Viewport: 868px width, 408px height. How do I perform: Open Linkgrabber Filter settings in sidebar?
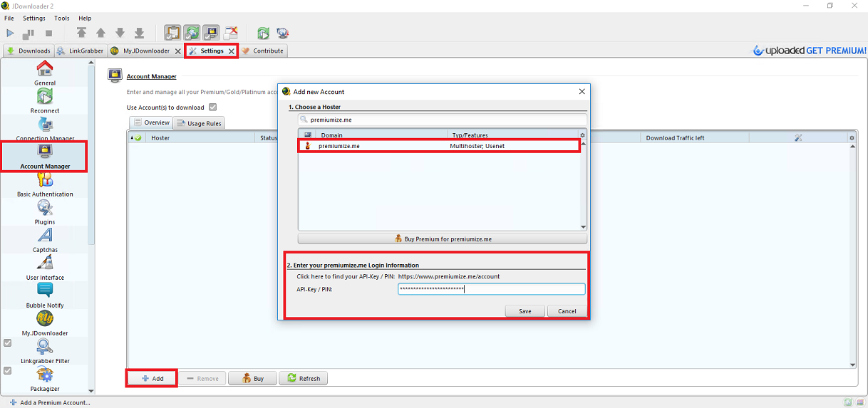(44, 351)
